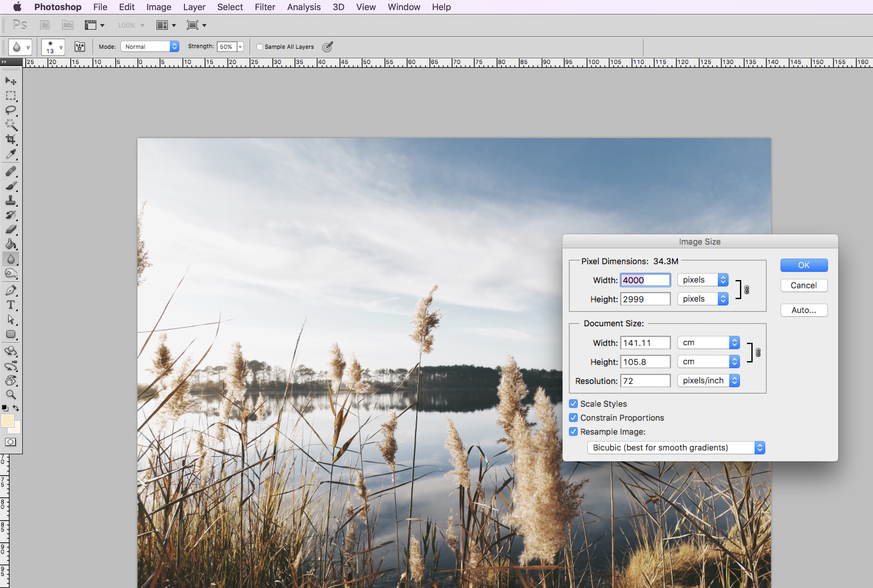873x588 pixels.
Task: Select the Zoom tool
Action: [x=11, y=394]
